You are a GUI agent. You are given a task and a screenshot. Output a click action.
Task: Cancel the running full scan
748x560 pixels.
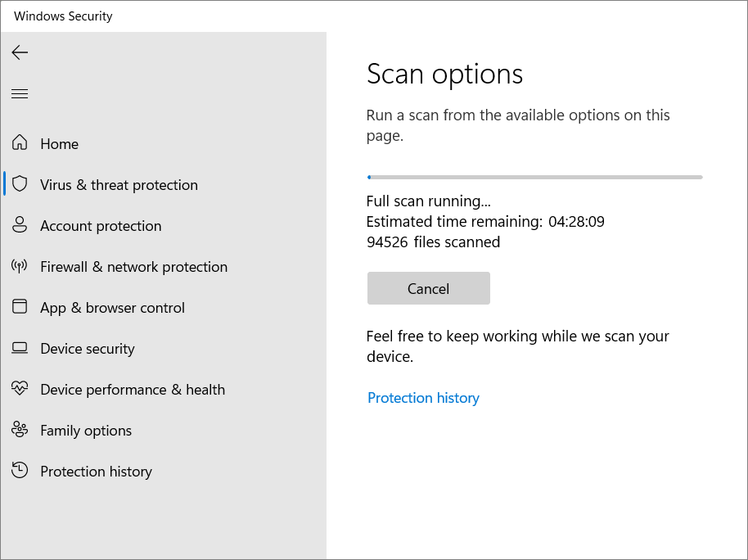[x=428, y=288]
